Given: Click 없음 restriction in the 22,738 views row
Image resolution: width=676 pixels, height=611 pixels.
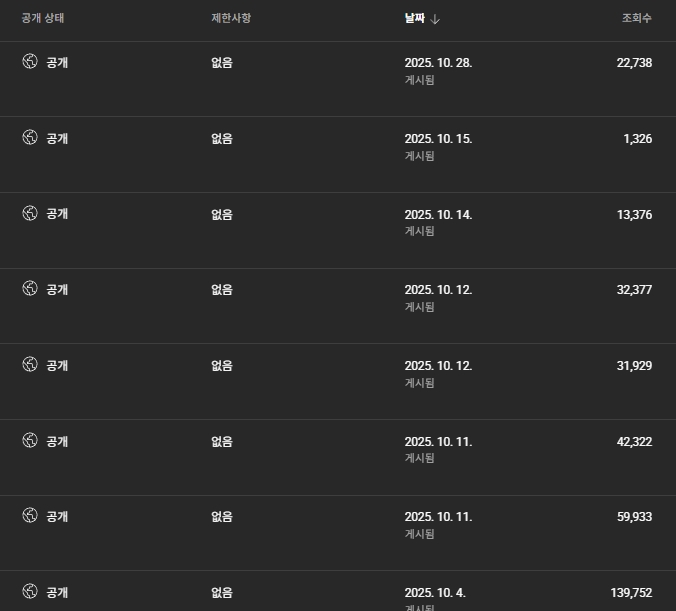Looking at the screenshot, I should tap(221, 62).
